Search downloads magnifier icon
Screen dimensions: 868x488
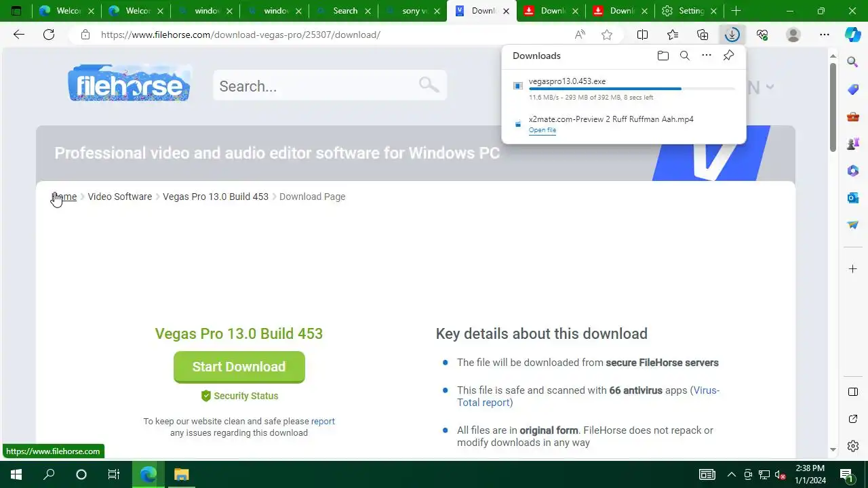pos(685,56)
